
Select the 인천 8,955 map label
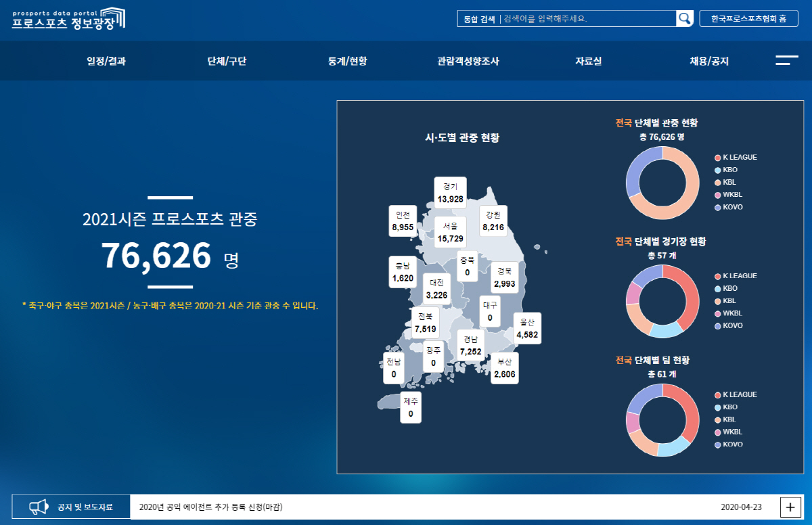tap(403, 221)
